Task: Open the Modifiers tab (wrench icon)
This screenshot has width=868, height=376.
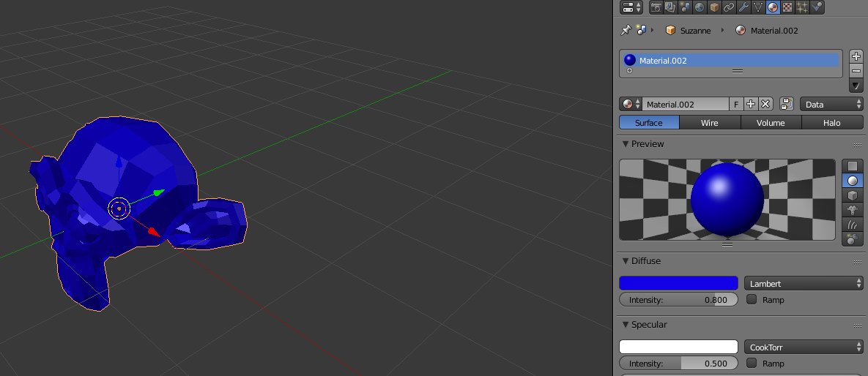Action: pyautogui.click(x=743, y=7)
